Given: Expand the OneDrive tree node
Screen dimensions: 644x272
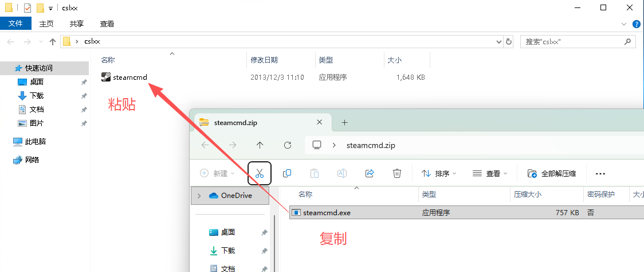Looking at the screenshot, I should tap(199, 196).
